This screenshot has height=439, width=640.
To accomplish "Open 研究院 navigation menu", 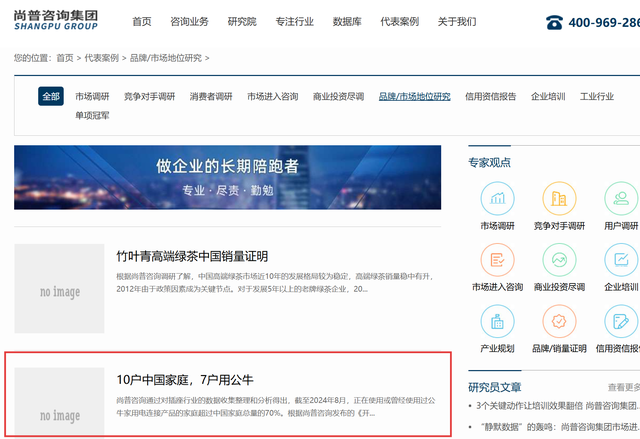I will (x=242, y=22).
